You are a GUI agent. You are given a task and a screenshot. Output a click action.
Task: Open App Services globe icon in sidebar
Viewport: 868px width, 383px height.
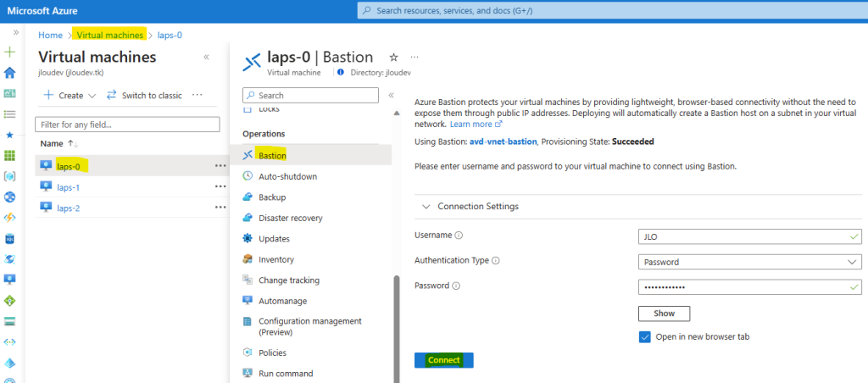(x=10, y=197)
